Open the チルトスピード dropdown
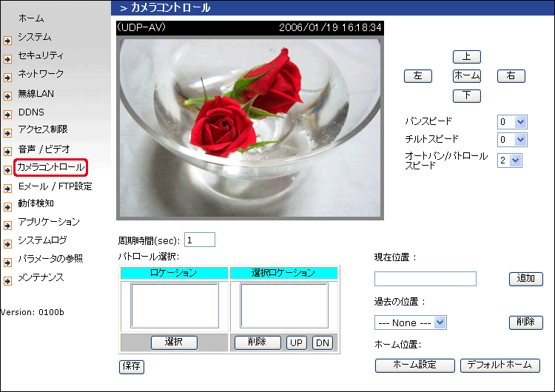The image size is (555, 392). coord(512,139)
